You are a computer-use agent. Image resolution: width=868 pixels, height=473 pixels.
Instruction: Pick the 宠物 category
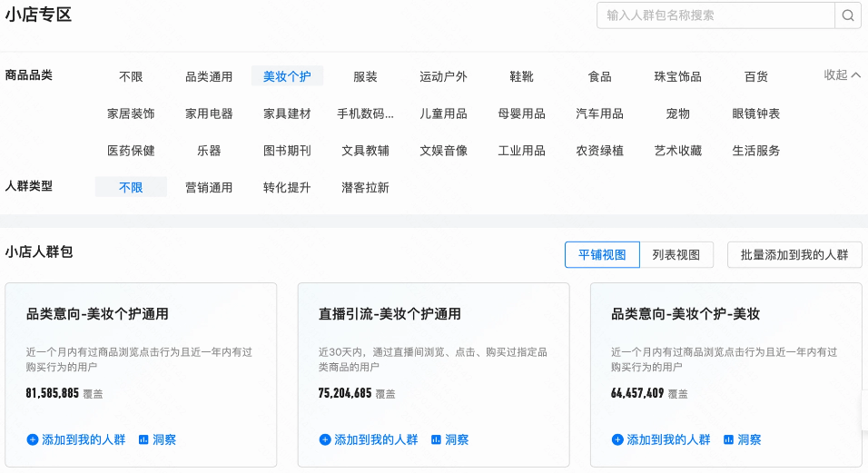(677, 113)
